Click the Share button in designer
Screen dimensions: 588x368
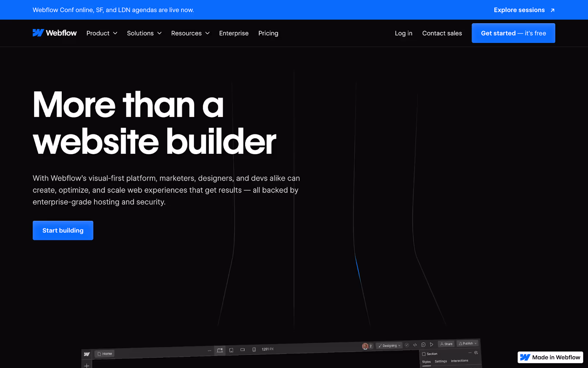point(446,344)
